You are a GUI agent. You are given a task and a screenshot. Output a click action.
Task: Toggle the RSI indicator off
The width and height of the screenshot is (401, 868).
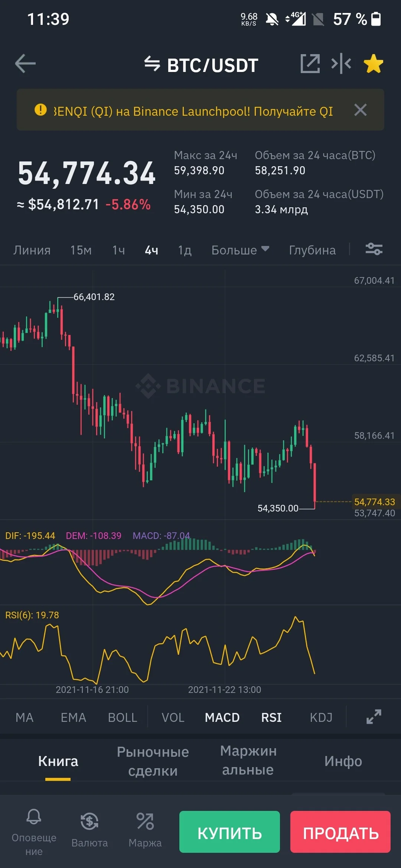point(271,717)
